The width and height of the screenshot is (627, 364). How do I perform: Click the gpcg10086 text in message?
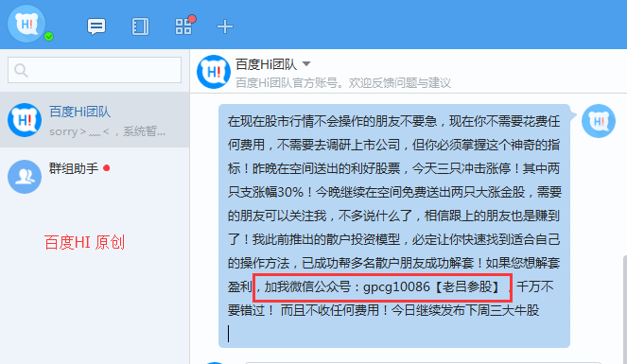pos(396,286)
